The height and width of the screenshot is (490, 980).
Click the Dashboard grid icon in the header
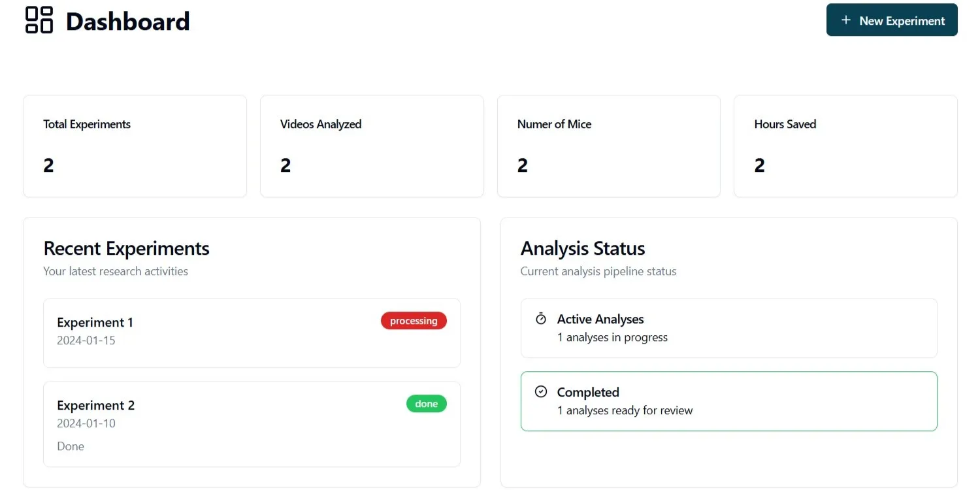39,20
